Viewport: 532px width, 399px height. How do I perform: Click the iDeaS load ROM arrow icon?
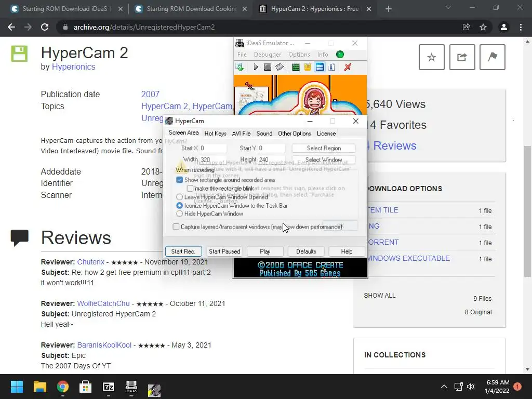240,67
